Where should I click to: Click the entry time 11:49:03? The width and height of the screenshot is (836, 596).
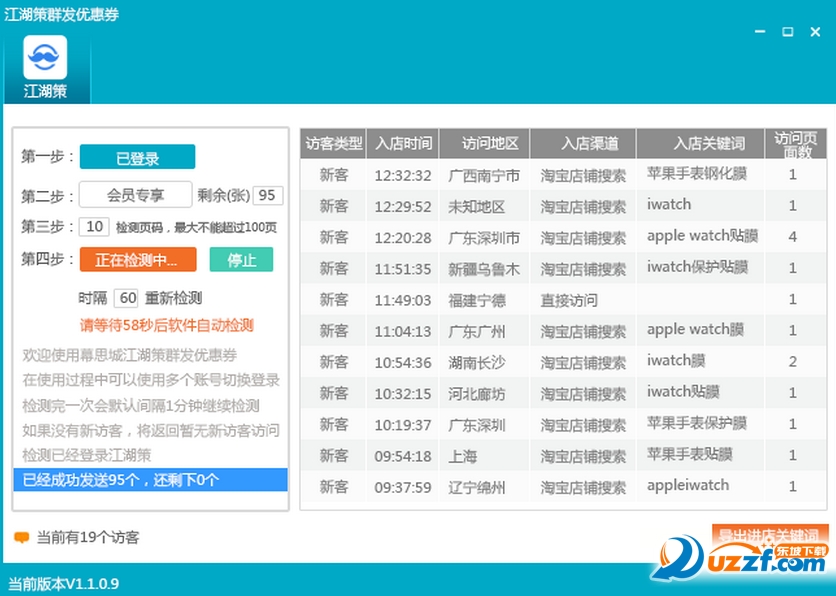coord(403,300)
